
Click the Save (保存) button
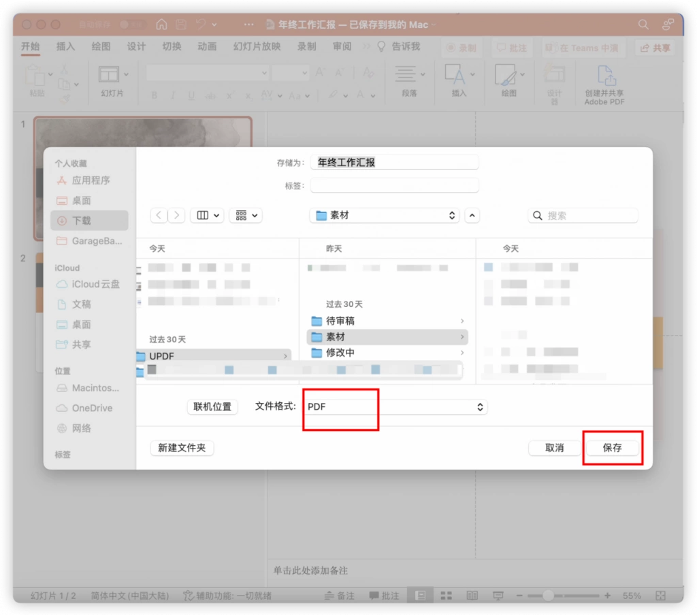(x=612, y=448)
